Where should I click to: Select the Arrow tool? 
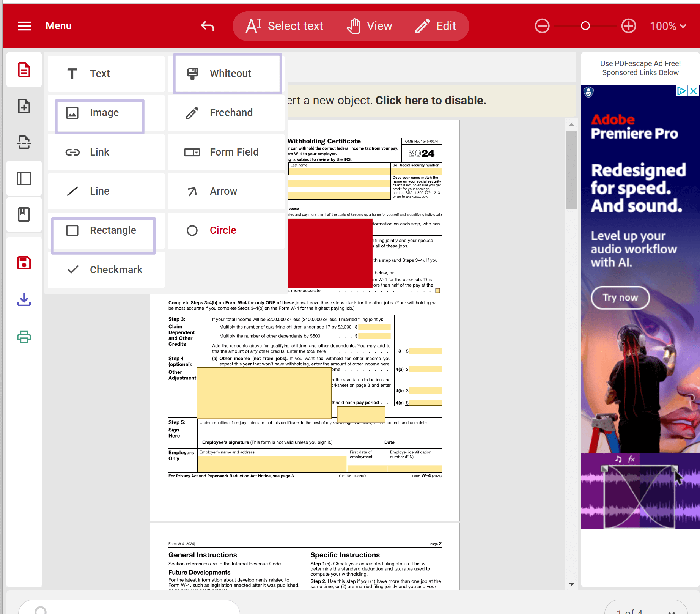click(x=224, y=191)
